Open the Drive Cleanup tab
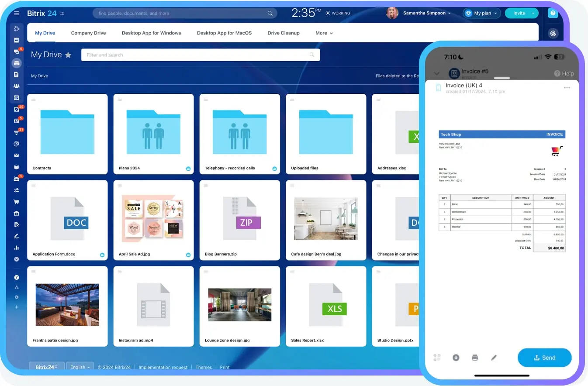Image resolution: width=588 pixels, height=386 pixels. click(x=284, y=33)
